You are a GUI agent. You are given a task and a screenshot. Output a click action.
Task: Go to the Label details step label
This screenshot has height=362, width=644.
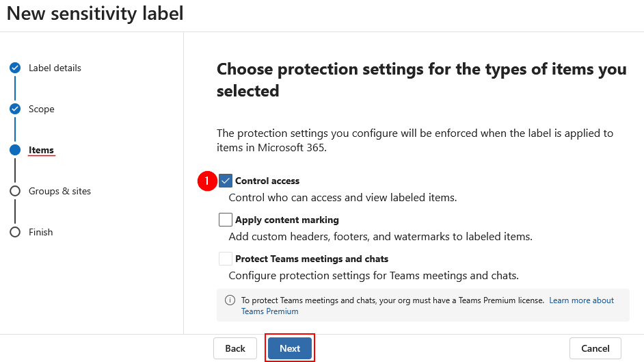pos(55,68)
